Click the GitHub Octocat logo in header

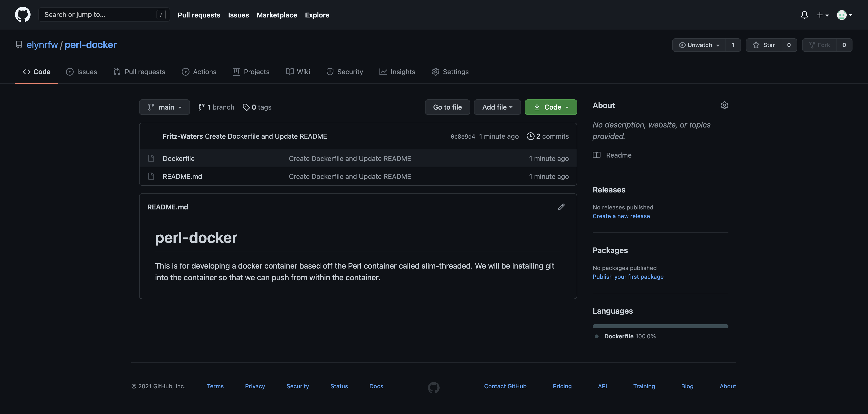point(23,15)
